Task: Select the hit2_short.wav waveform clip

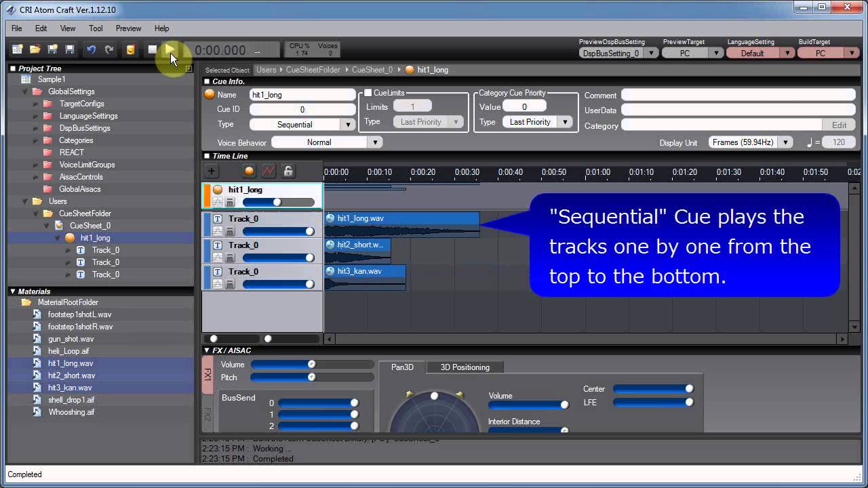Action: click(x=358, y=251)
